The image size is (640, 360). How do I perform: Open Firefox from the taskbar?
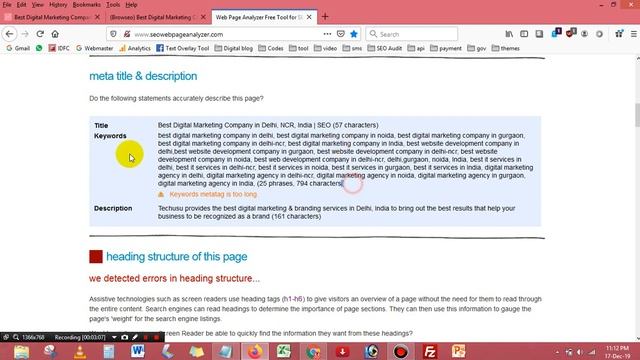tap(255, 351)
